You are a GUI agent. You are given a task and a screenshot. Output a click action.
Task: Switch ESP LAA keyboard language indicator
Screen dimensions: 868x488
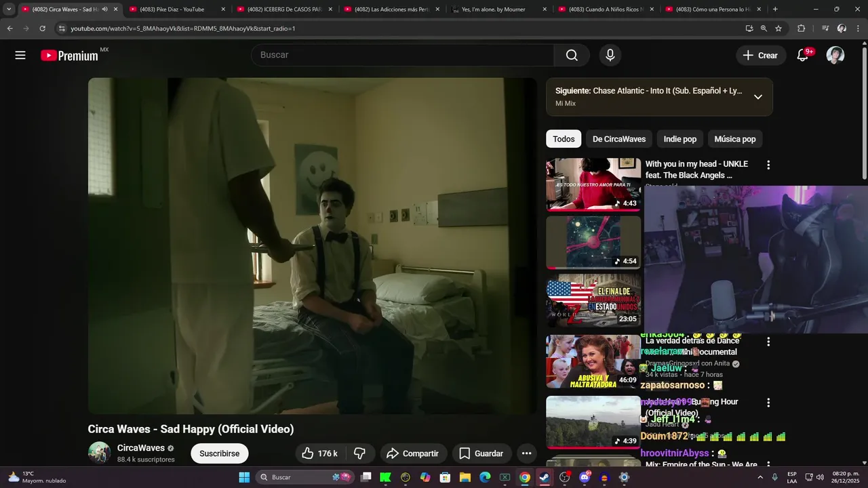(x=792, y=477)
